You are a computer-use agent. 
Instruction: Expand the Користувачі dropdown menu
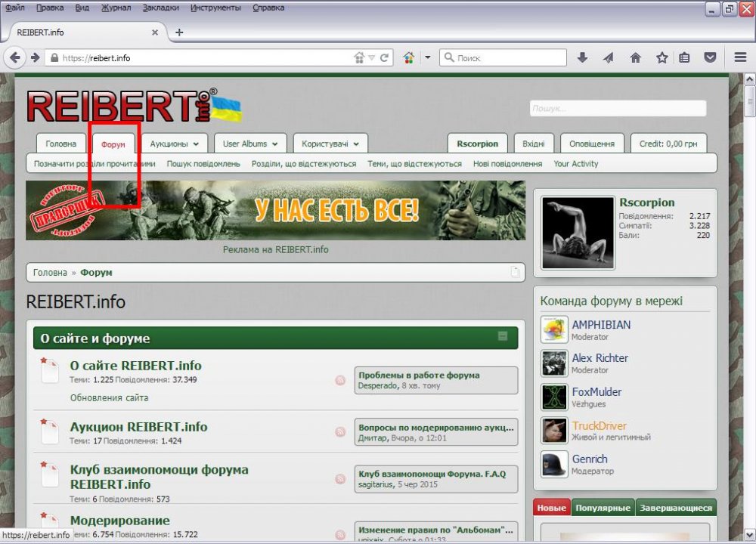330,144
